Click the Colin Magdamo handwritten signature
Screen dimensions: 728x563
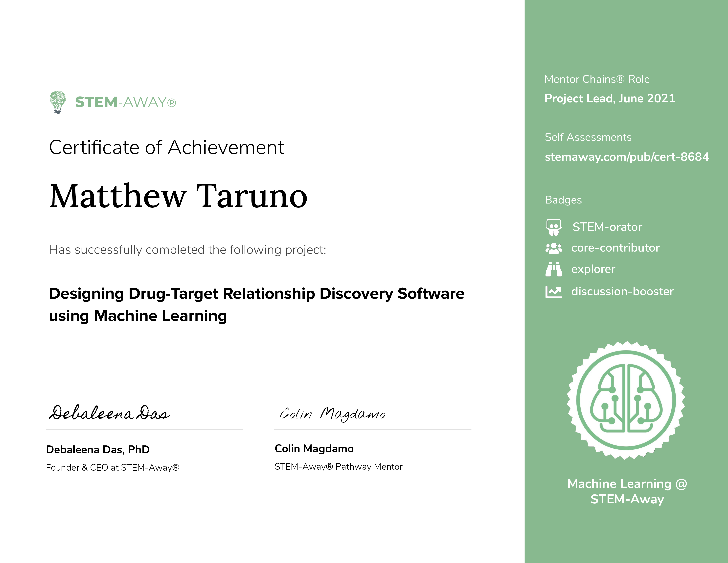[x=332, y=414]
